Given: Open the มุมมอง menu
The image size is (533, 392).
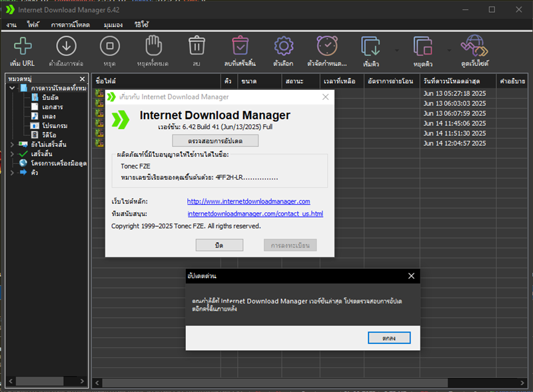Looking at the screenshot, I should pos(113,25).
